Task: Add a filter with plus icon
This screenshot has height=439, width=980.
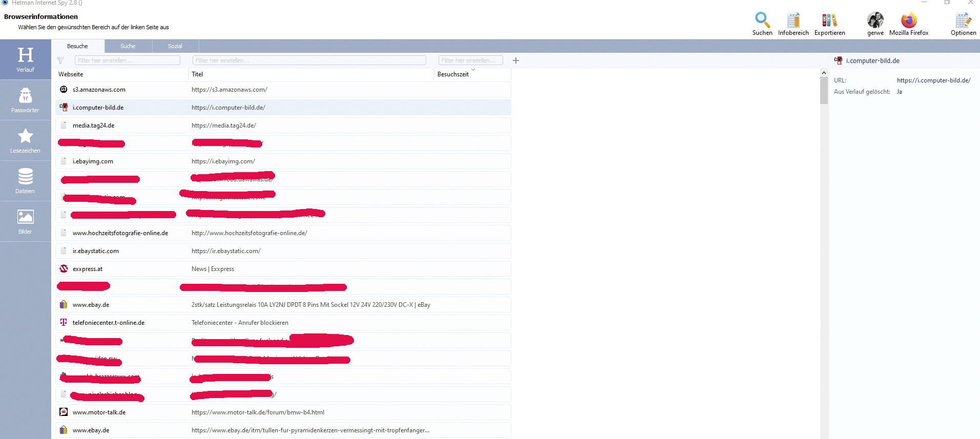Action: tap(516, 60)
